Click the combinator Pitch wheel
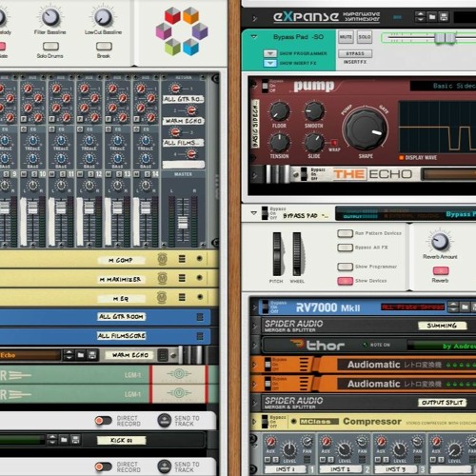Viewport: 476px width, 476px height. coord(277,254)
